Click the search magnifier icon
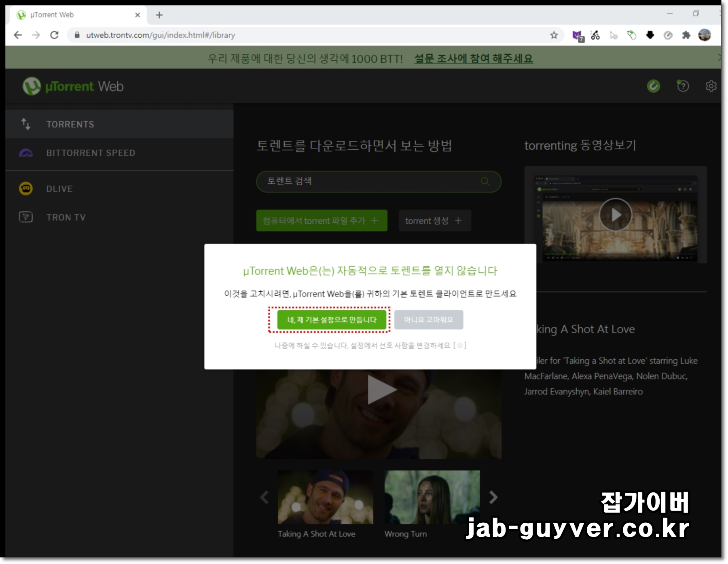Image resolution: width=728 pixels, height=564 pixels. pyautogui.click(x=485, y=181)
